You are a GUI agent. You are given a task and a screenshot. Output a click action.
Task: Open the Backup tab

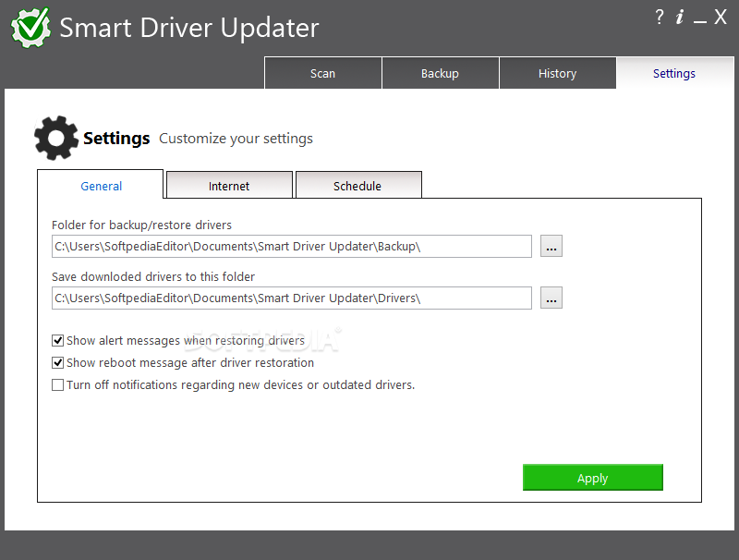point(441,73)
